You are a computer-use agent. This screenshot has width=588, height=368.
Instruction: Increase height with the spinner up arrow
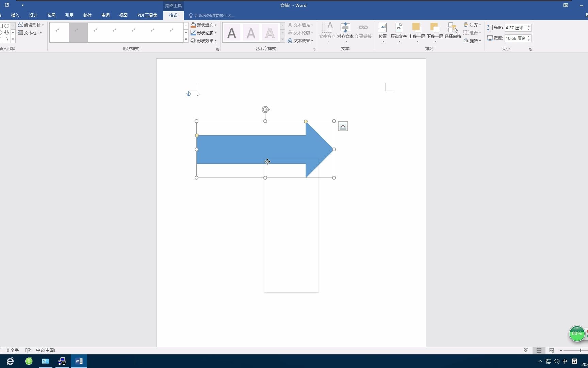[x=529, y=26]
